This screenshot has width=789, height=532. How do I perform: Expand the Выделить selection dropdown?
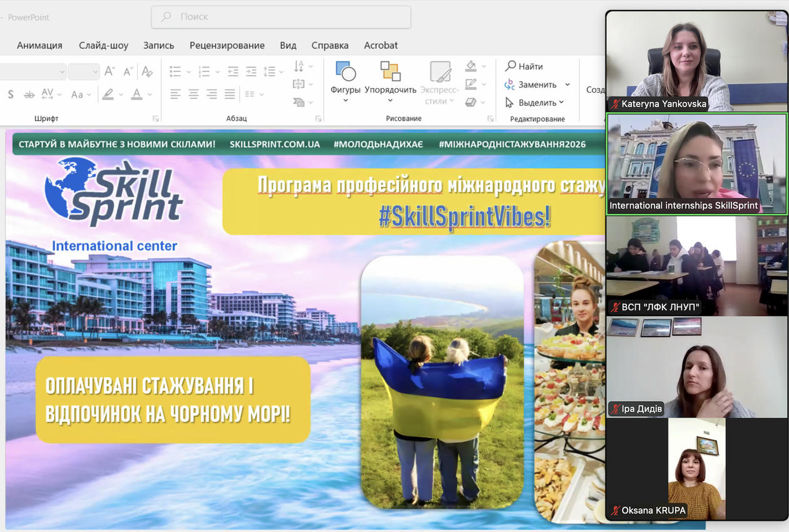pyautogui.click(x=561, y=103)
